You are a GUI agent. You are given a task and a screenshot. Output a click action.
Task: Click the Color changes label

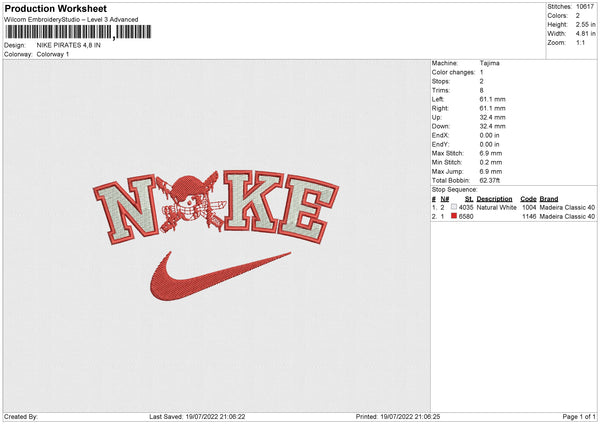click(x=453, y=72)
